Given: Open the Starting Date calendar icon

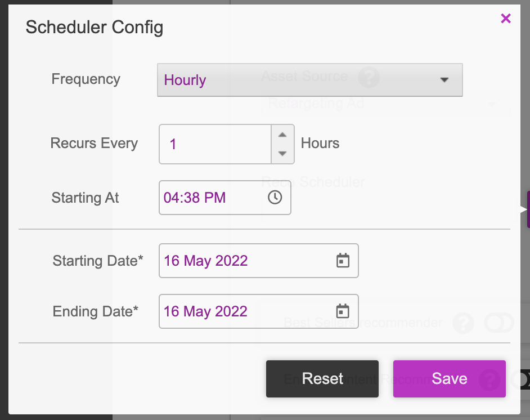Looking at the screenshot, I should 343,261.
